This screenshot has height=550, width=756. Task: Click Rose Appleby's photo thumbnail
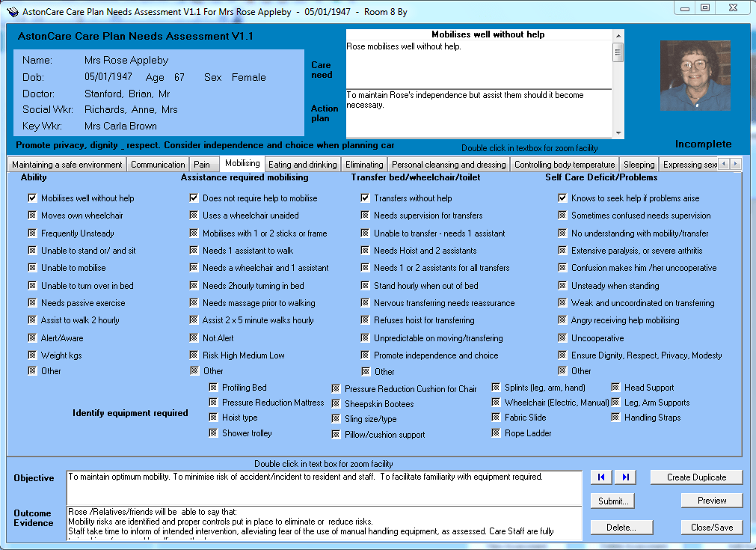[695, 76]
